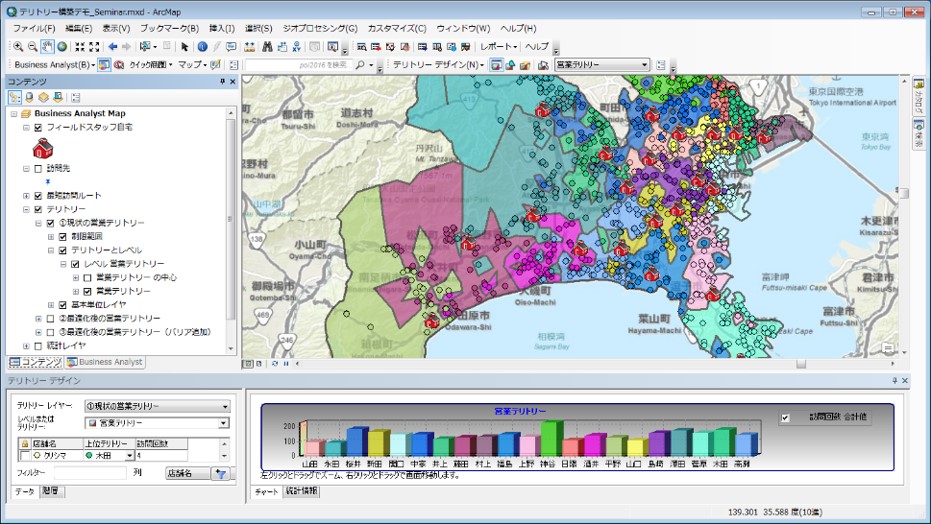Open the ファイル(F) menu

pos(34,28)
